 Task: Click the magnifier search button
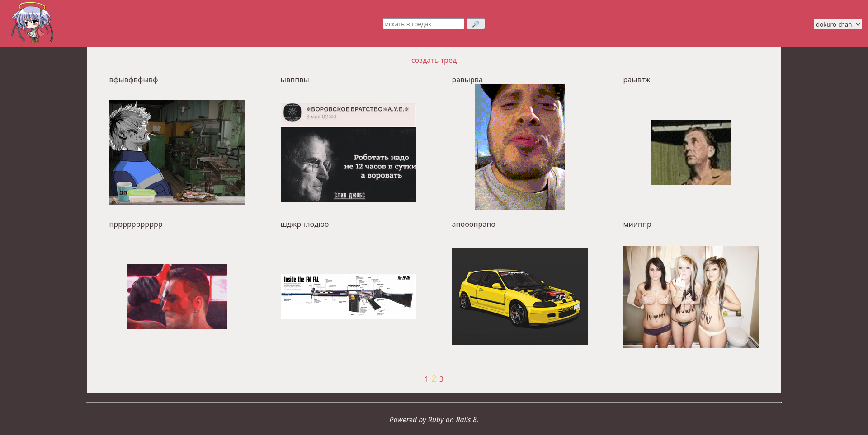[476, 24]
